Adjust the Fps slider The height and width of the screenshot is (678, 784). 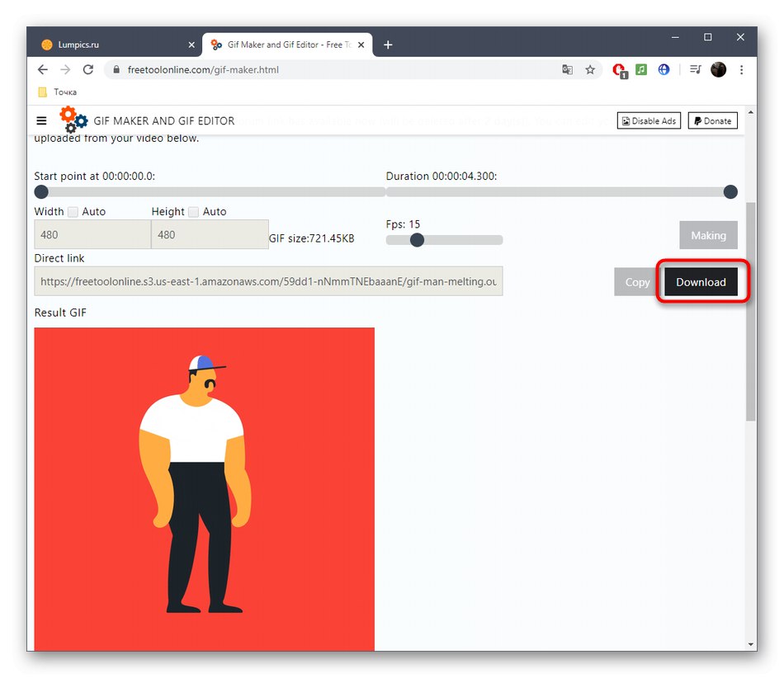[417, 240]
